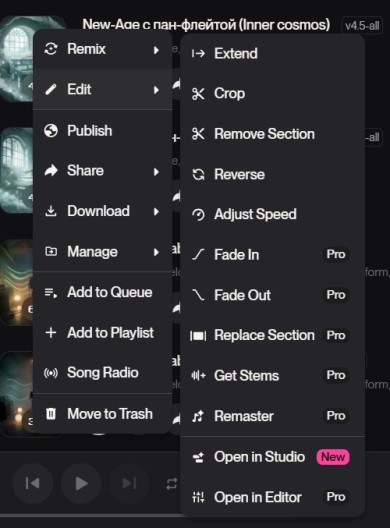
Task: Click the Extend arrow icon
Action: (x=198, y=54)
